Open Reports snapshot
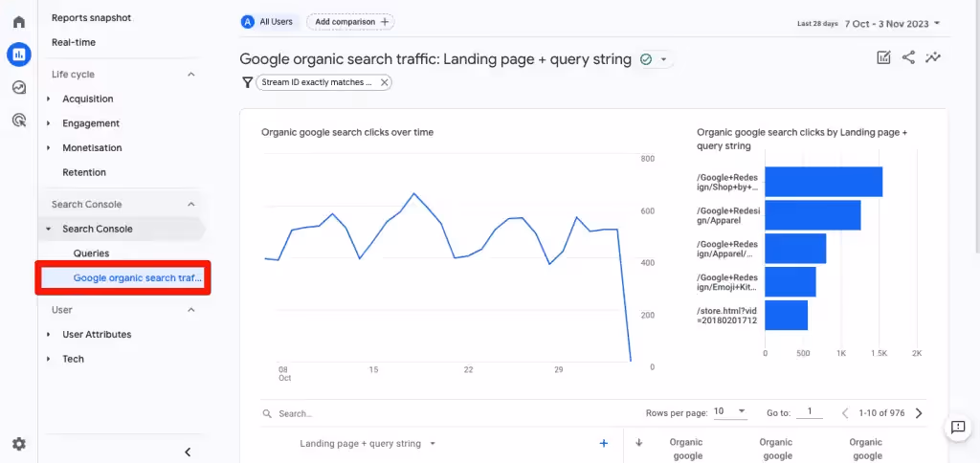This screenshot has height=463, width=980. (x=91, y=18)
